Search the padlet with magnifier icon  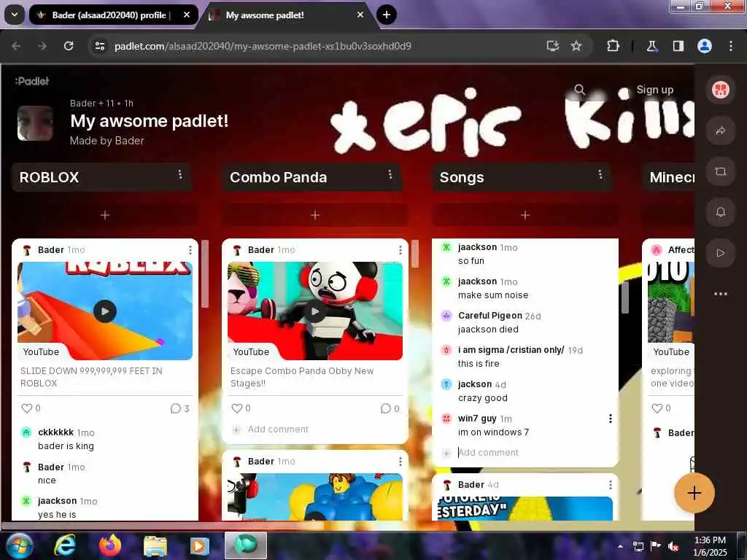point(579,90)
